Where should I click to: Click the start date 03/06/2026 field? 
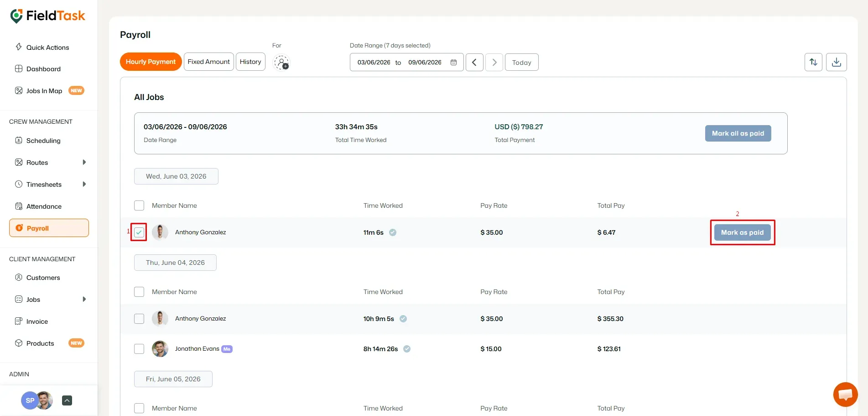pyautogui.click(x=374, y=63)
